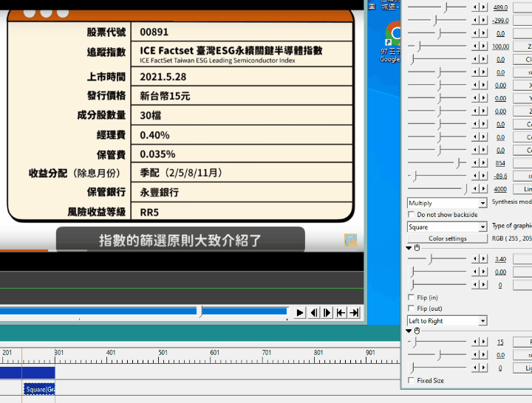This screenshot has height=403, width=532.
Task: Step forward one frame in preview
Action: click(x=327, y=312)
